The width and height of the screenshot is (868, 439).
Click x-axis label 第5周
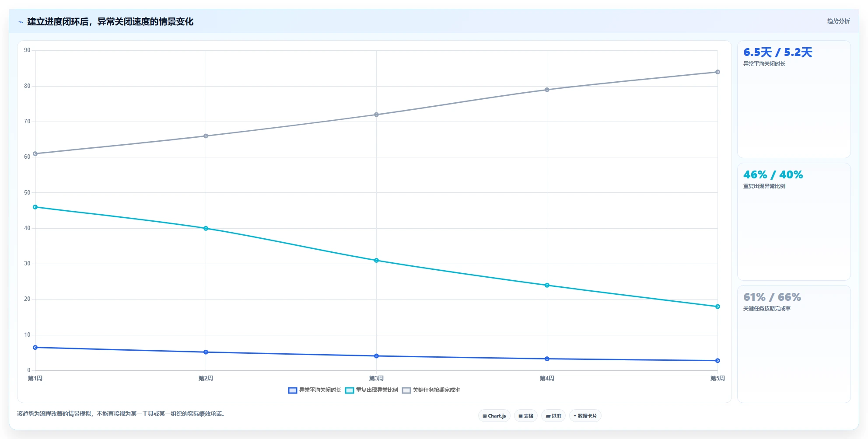pyautogui.click(x=717, y=378)
